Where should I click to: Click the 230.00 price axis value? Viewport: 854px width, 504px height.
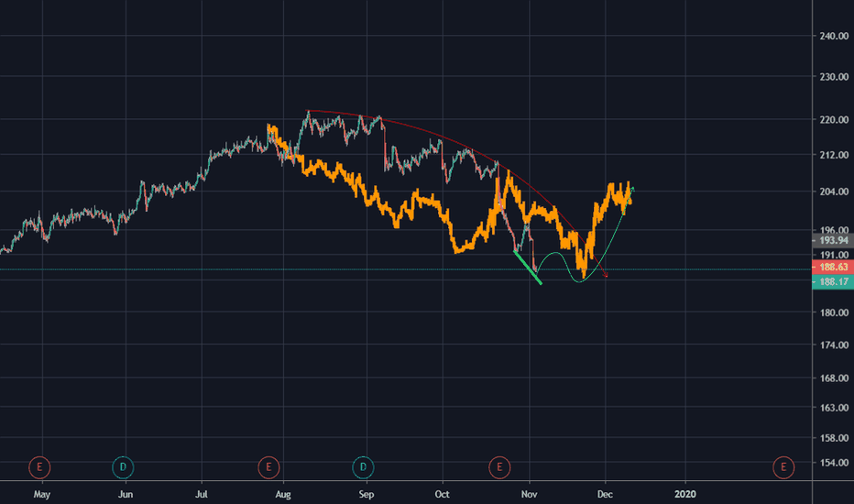[x=834, y=77]
